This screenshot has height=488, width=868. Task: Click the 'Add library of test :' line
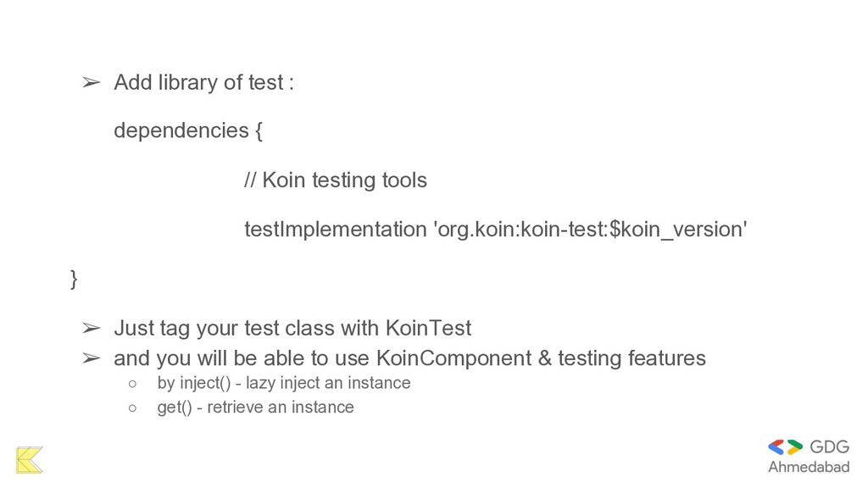pyautogui.click(x=203, y=82)
